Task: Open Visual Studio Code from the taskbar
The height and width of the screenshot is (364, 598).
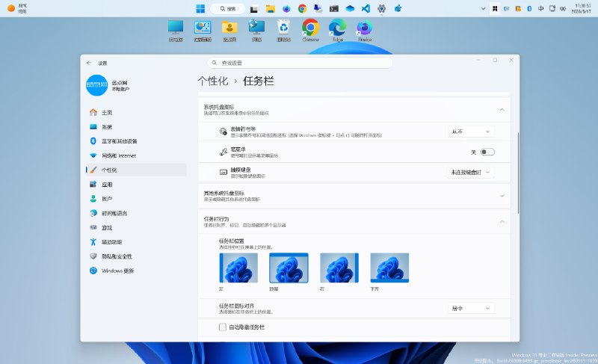Action: click(x=366, y=8)
